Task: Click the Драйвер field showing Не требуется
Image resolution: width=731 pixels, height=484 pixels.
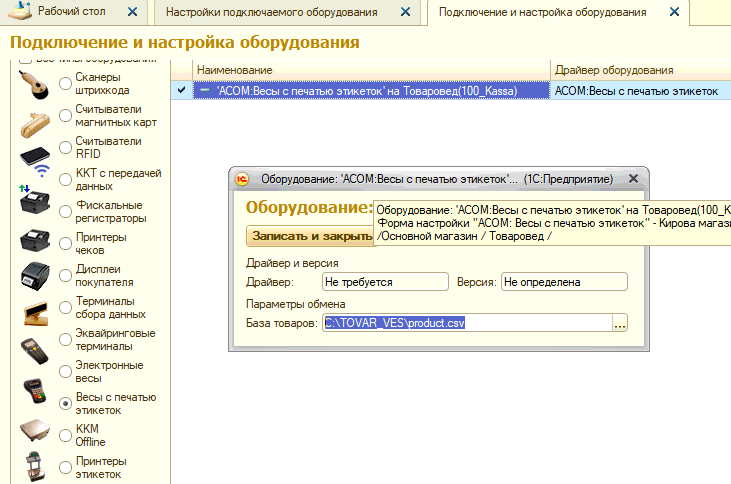Action: coord(385,282)
